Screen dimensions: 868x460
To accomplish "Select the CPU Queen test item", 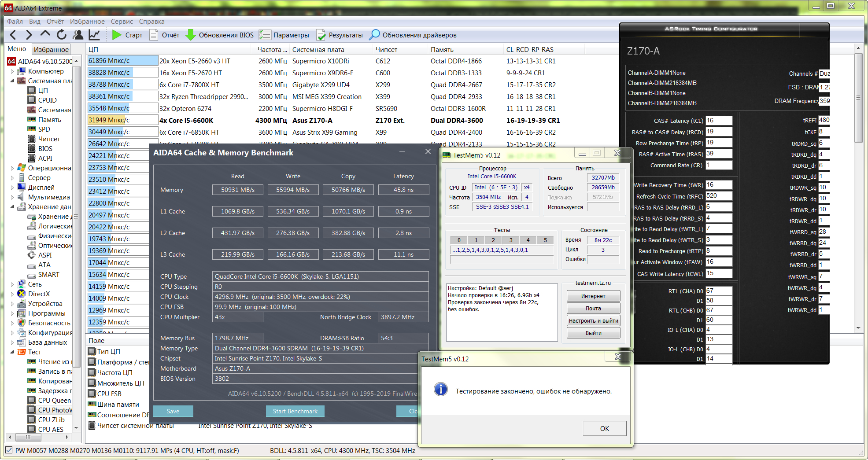I will tap(54, 401).
